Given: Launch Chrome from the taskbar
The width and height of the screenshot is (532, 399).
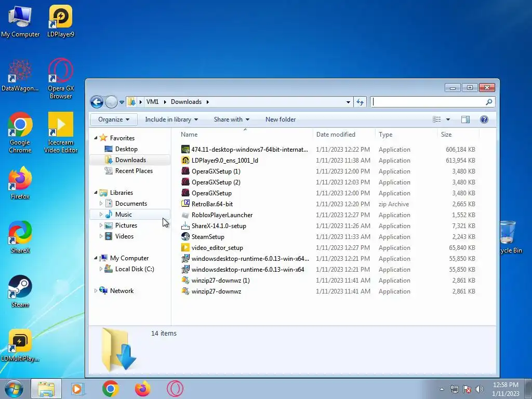Looking at the screenshot, I should 110,389.
